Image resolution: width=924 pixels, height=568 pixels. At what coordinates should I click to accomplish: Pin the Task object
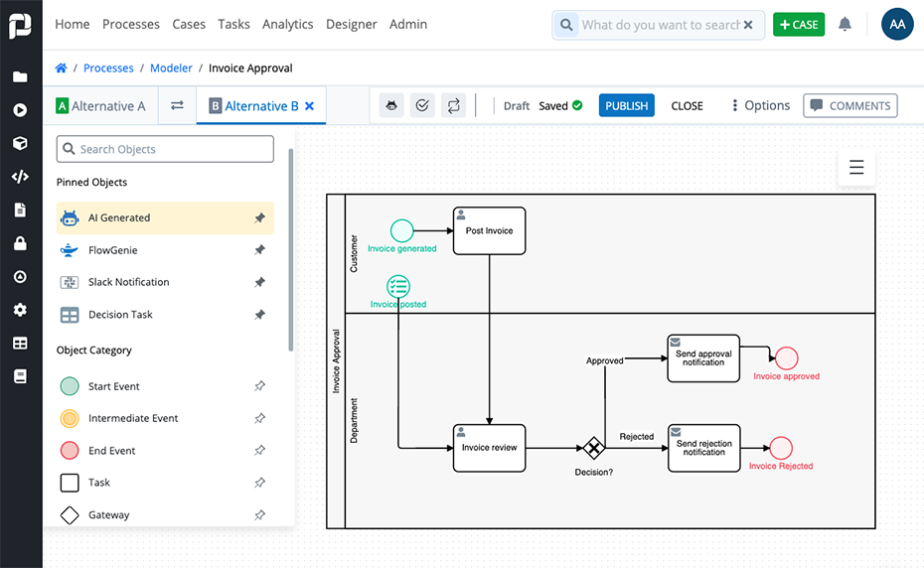click(x=259, y=483)
